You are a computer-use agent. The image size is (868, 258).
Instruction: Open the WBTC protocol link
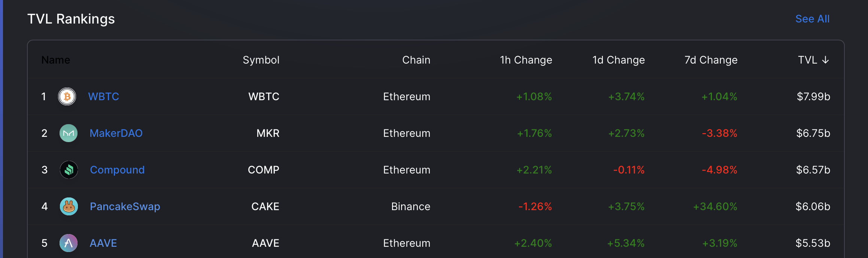pyautogui.click(x=104, y=96)
